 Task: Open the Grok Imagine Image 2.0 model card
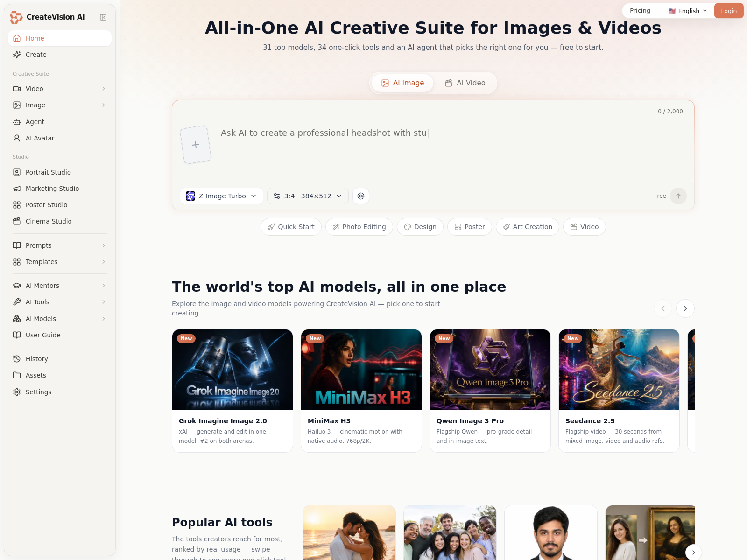pos(233,391)
